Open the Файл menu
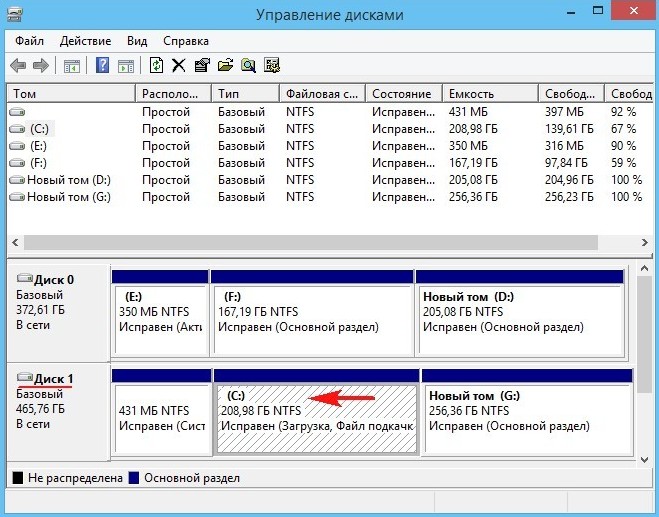 [x=28, y=41]
